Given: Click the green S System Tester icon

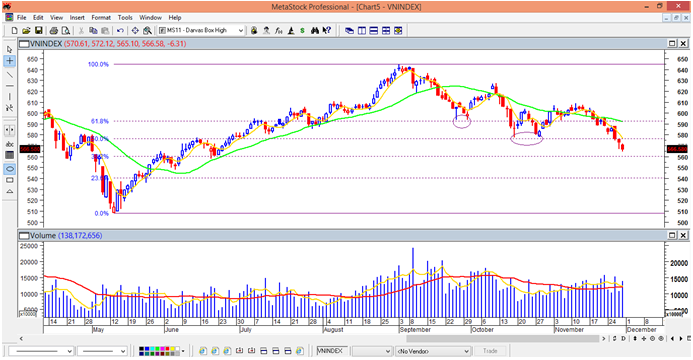Looking at the screenshot, I should [x=302, y=30].
